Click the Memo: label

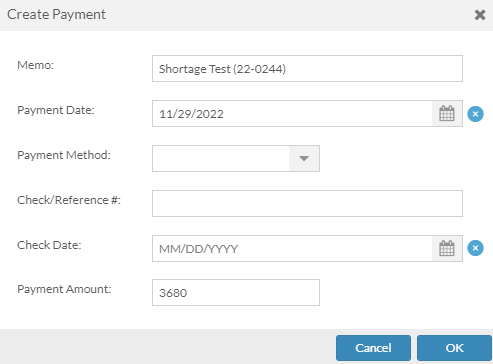click(x=35, y=65)
